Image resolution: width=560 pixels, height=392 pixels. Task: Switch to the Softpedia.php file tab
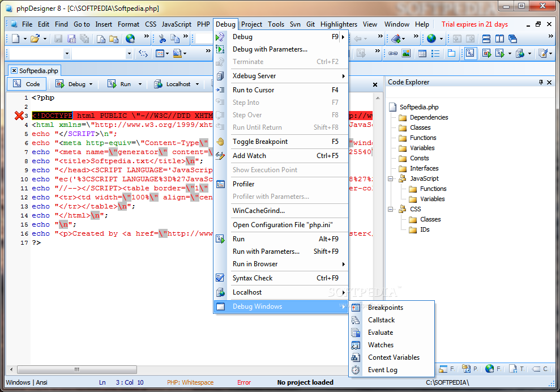click(35, 71)
